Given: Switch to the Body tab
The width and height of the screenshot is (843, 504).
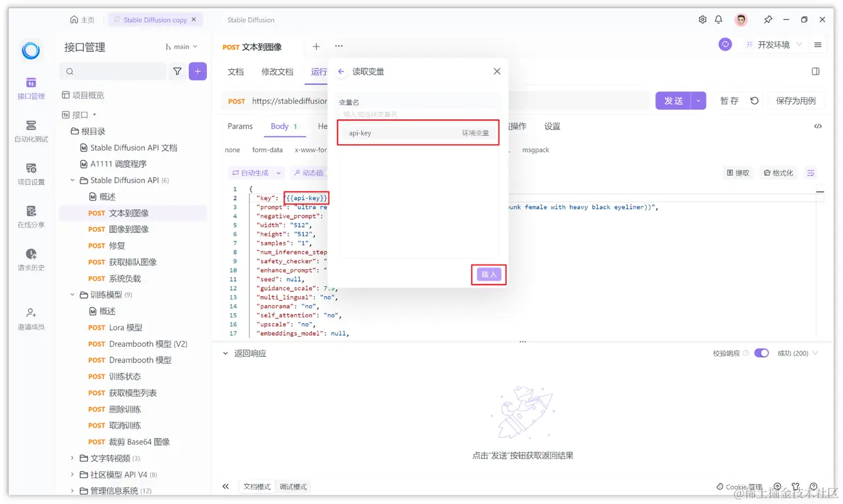Looking at the screenshot, I should 284,126.
